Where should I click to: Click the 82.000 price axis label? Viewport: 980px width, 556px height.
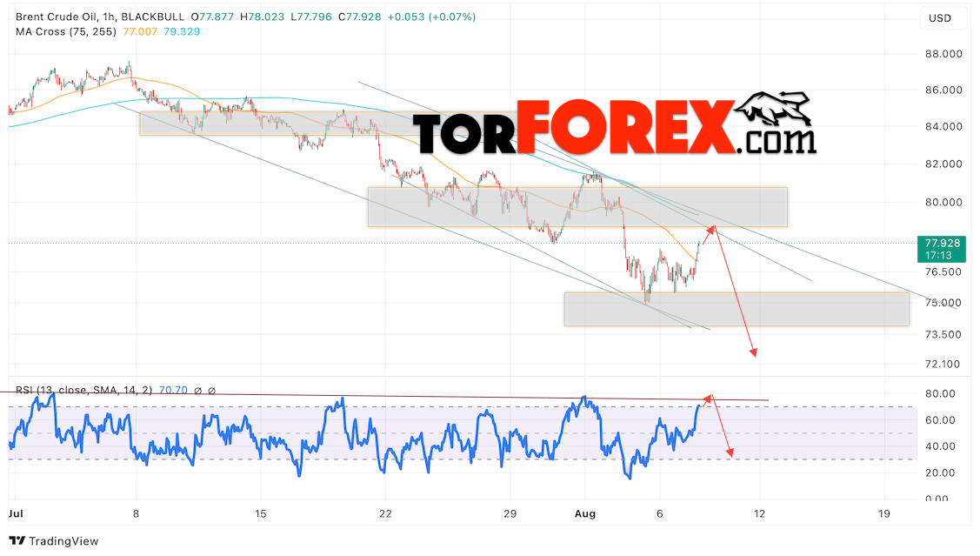943,164
